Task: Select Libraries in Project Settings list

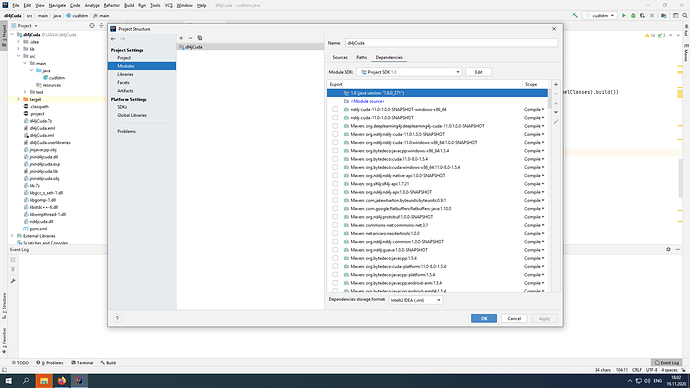Action: tap(125, 74)
